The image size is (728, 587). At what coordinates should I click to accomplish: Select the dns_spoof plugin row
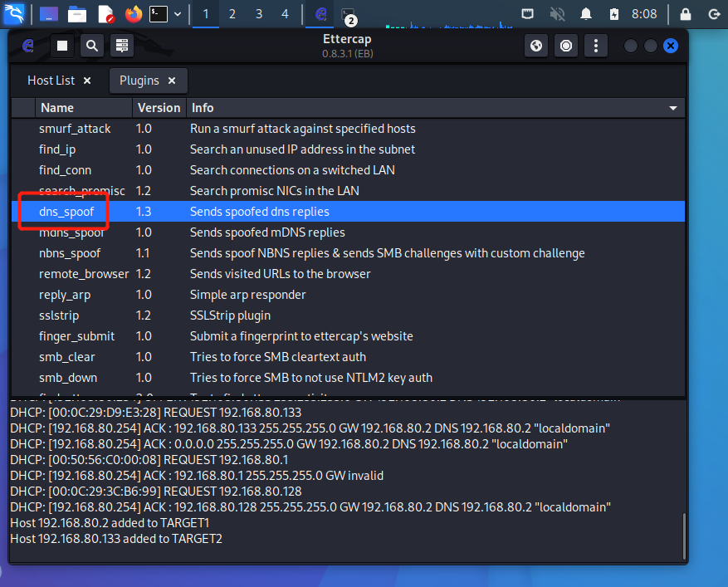348,211
